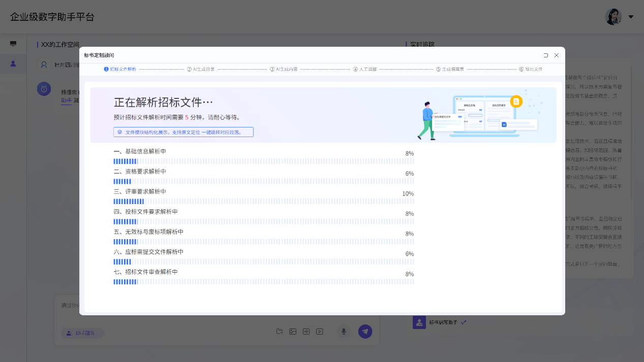The width and height of the screenshot is (644, 362).
Task: Select step 6 导出文件
Action: point(531,69)
